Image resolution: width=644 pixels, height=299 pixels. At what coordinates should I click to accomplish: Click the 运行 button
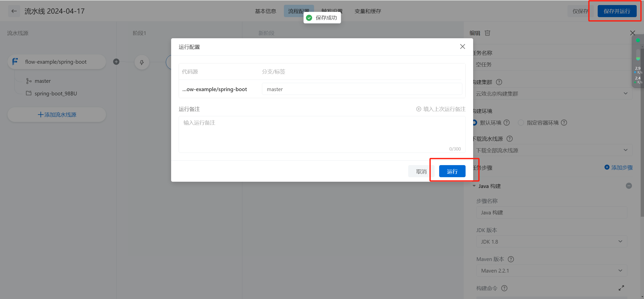point(452,171)
